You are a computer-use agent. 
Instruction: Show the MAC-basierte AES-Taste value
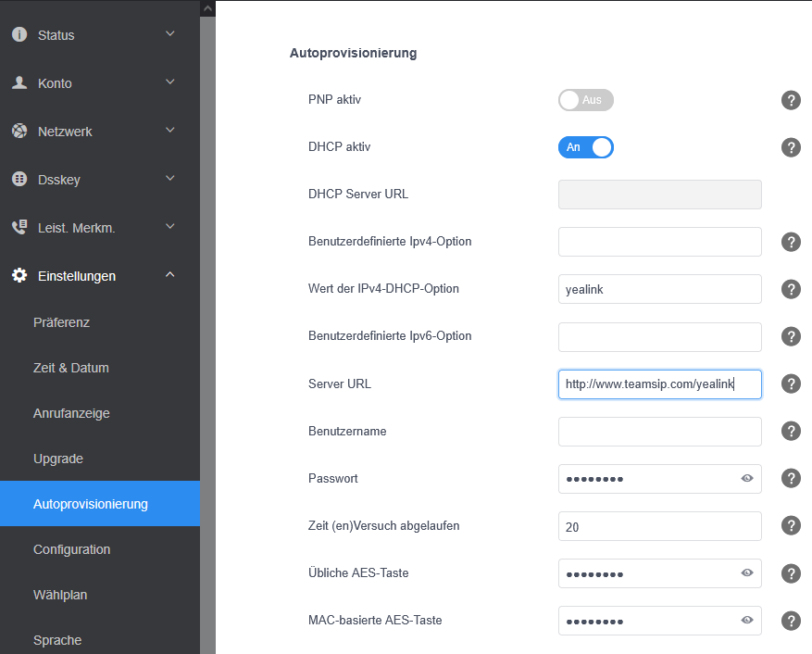point(747,621)
